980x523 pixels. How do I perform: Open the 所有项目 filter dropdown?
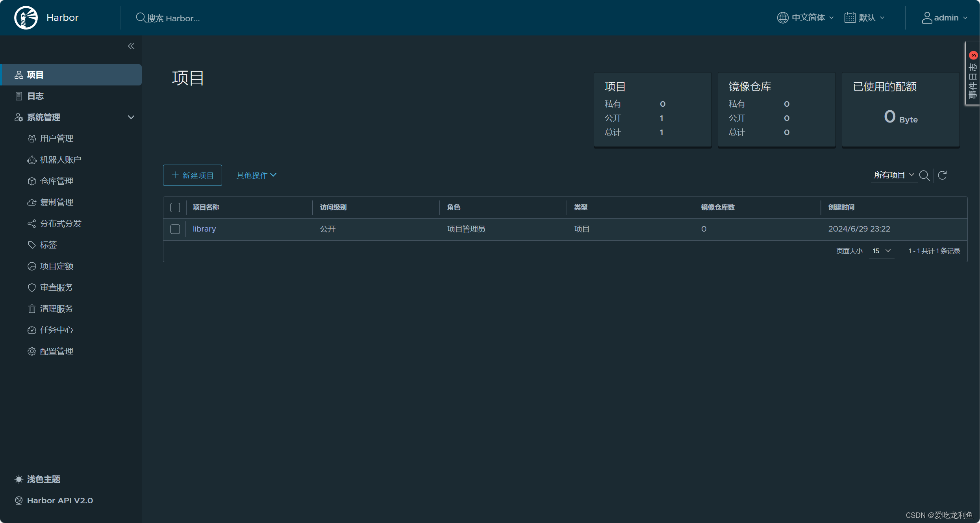[x=894, y=175]
